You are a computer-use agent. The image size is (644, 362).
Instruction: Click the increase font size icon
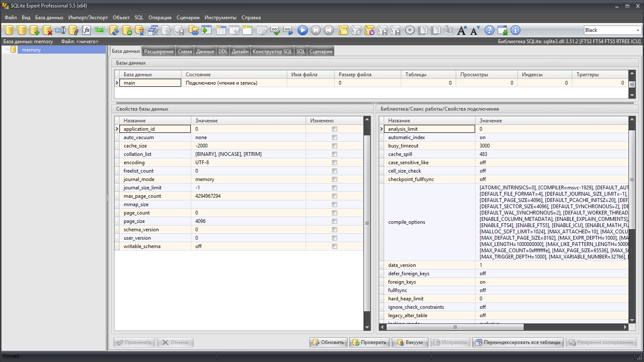(462, 30)
